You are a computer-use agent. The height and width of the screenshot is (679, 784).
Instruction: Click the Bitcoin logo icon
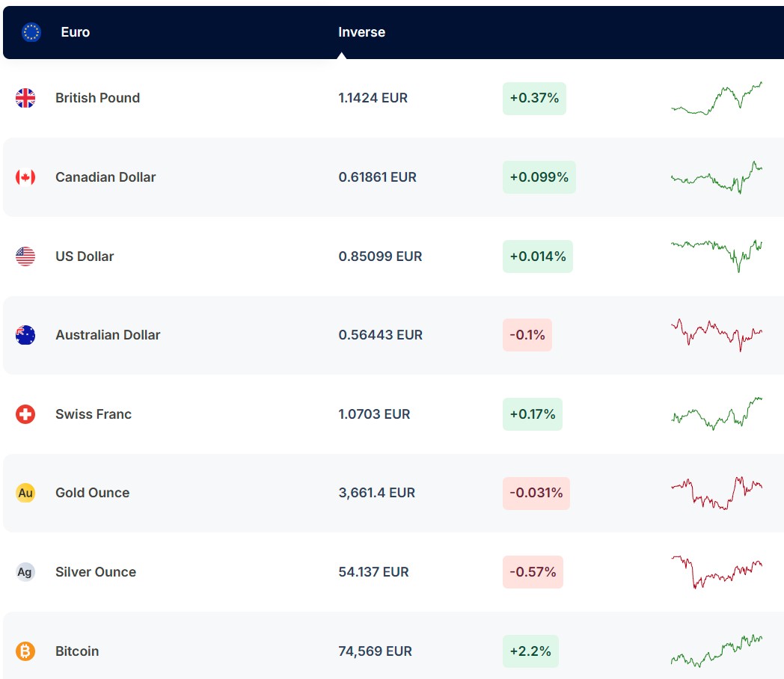(25, 651)
